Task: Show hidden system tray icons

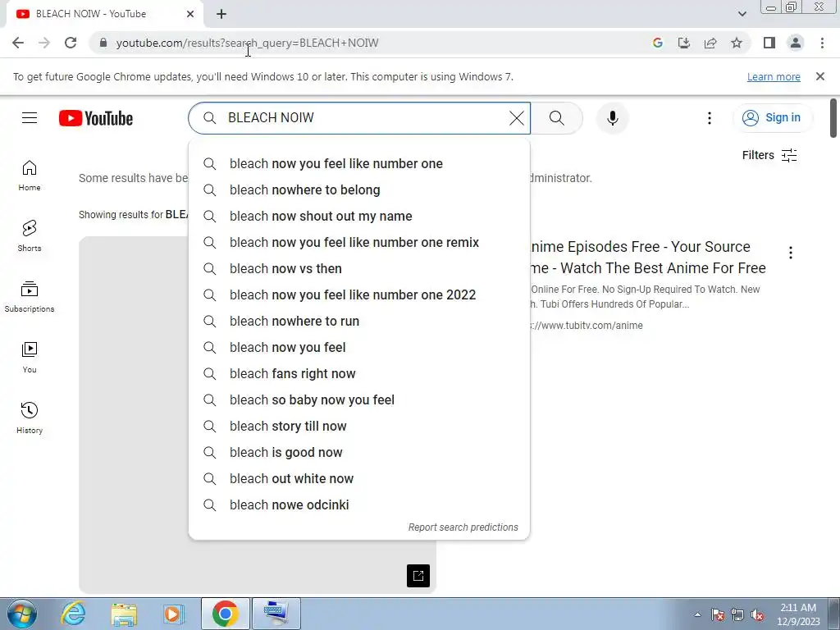Action: click(x=697, y=614)
